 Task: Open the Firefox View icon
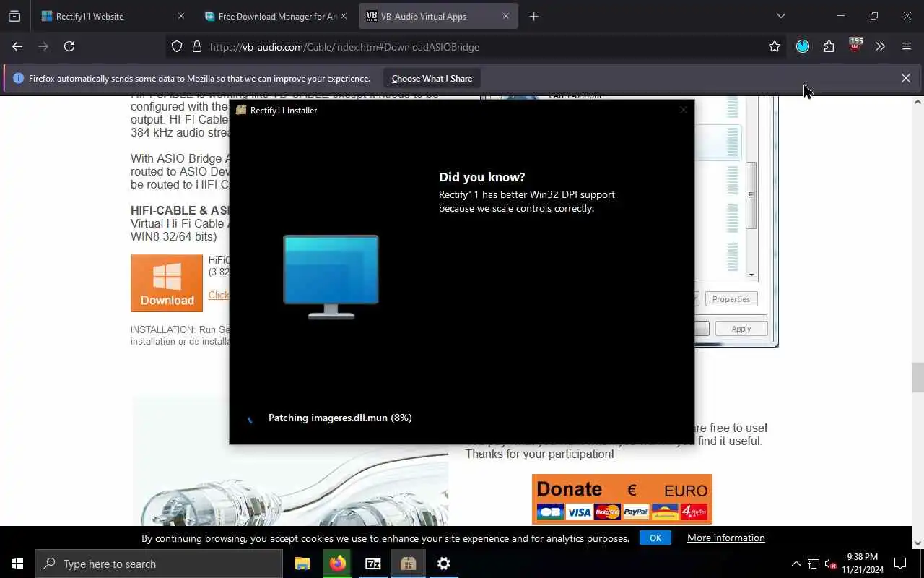[x=14, y=16]
